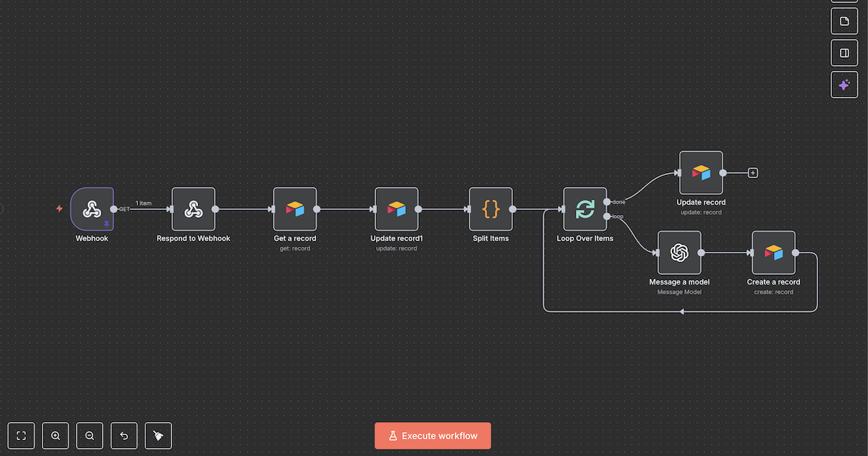Fit the workflow to view
Image resolution: width=868 pixels, height=456 pixels.
21,436
